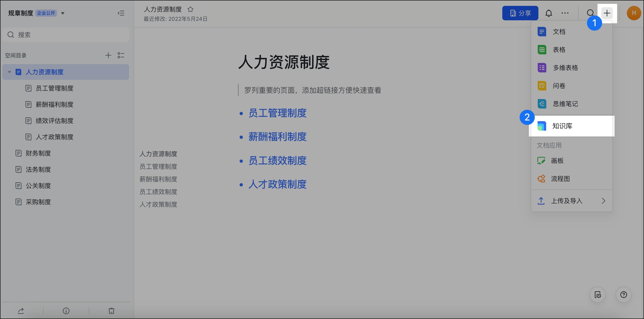Star the 人力资源制度 document
This screenshot has width=644, height=319.
pos(190,9)
